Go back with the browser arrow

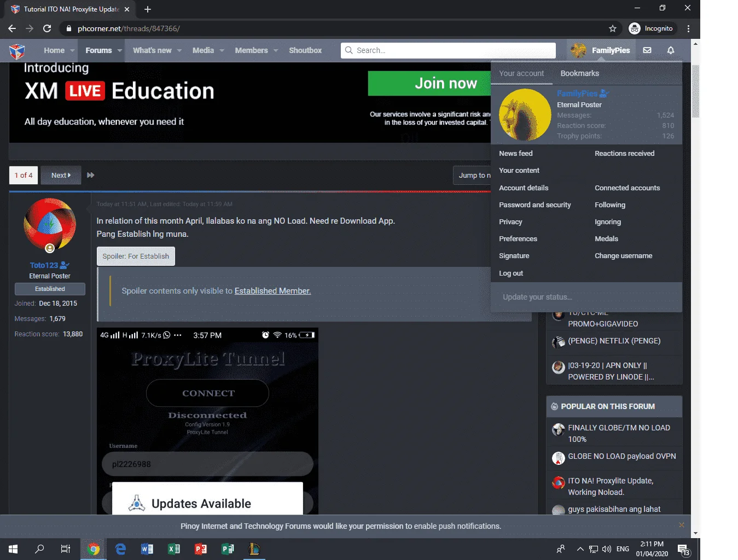click(x=12, y=28)
